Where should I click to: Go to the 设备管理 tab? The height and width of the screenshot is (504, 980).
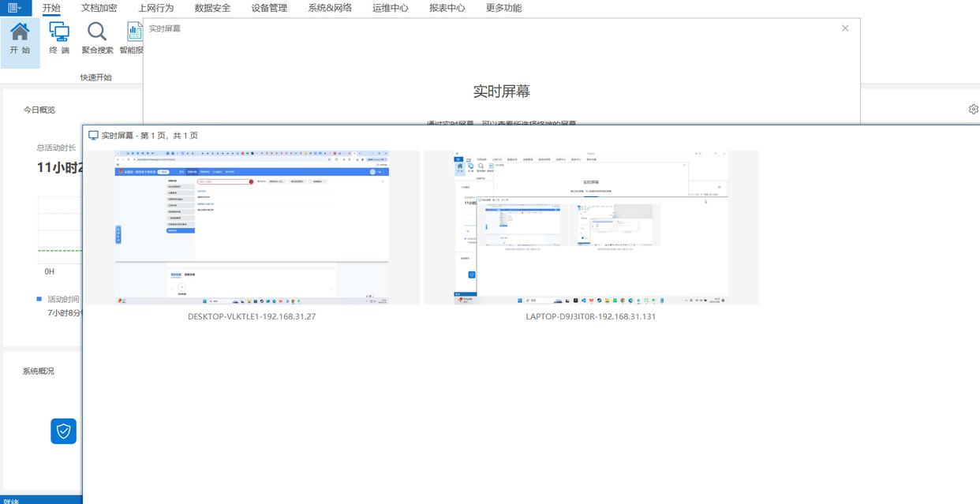click(269, 8)
